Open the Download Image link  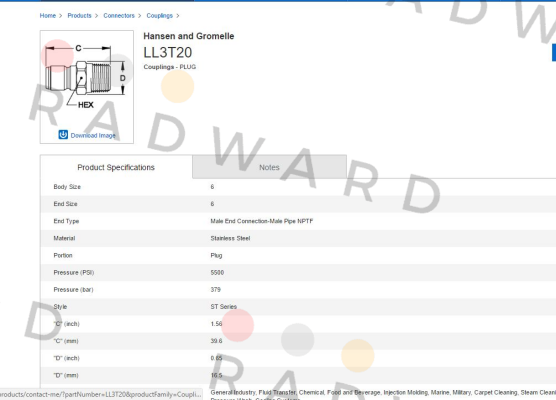click(93, 135)
